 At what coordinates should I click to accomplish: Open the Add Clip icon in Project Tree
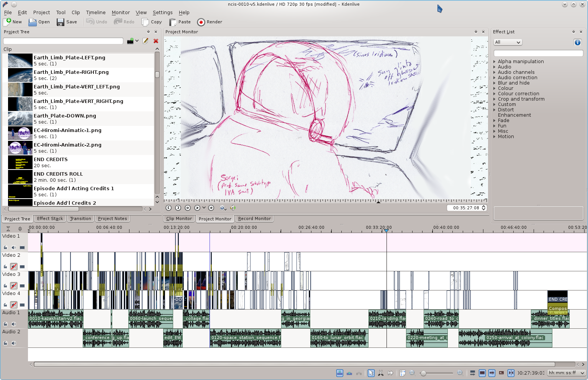[x=130, y=41]
